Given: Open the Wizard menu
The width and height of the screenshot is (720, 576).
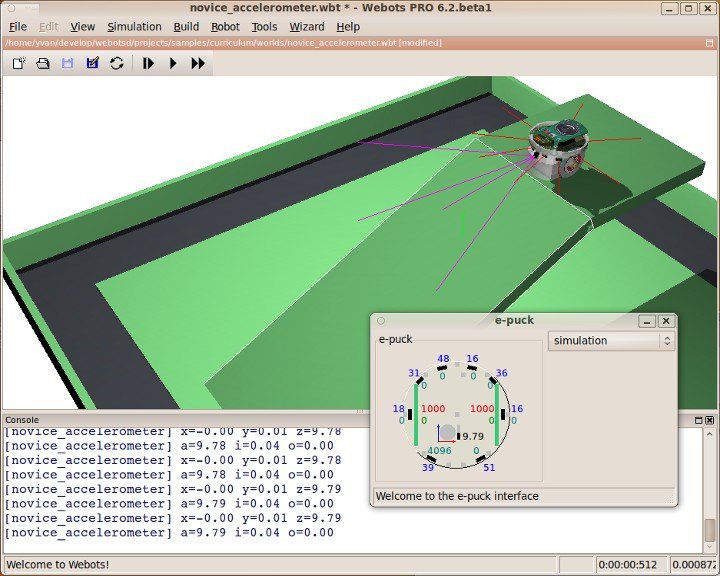Looking at the screenshot, I should [307, 27].
